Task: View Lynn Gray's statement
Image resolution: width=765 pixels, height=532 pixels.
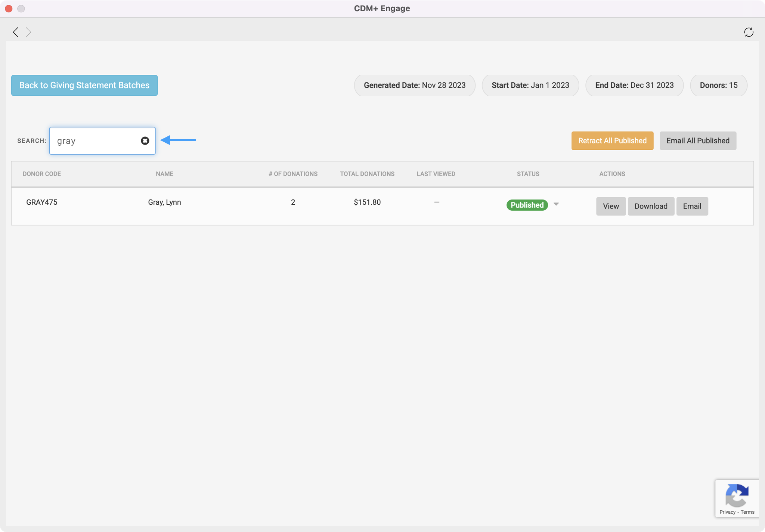Action: (x=610, y=206)
